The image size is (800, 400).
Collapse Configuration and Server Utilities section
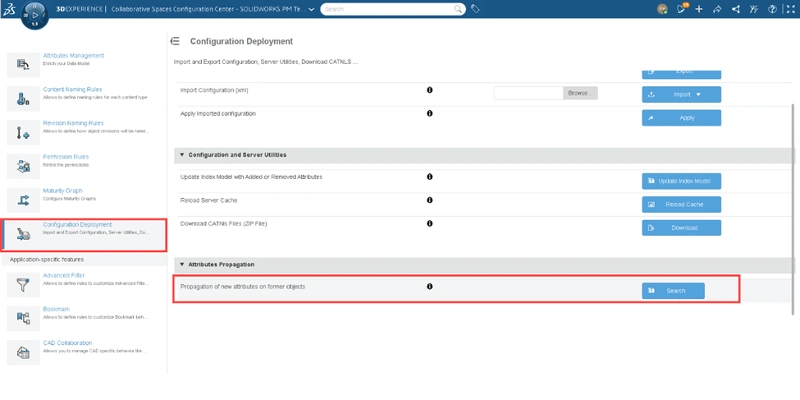click(182, 155)
